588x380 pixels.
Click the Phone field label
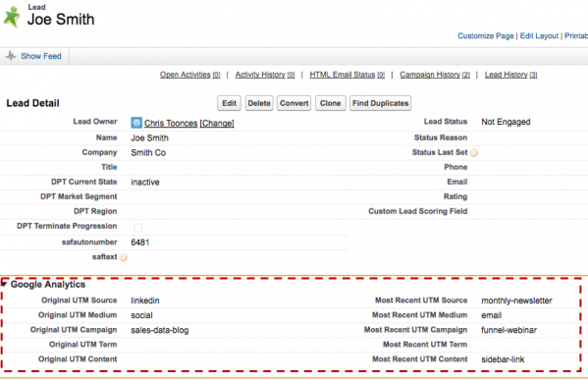pos(455,167)
